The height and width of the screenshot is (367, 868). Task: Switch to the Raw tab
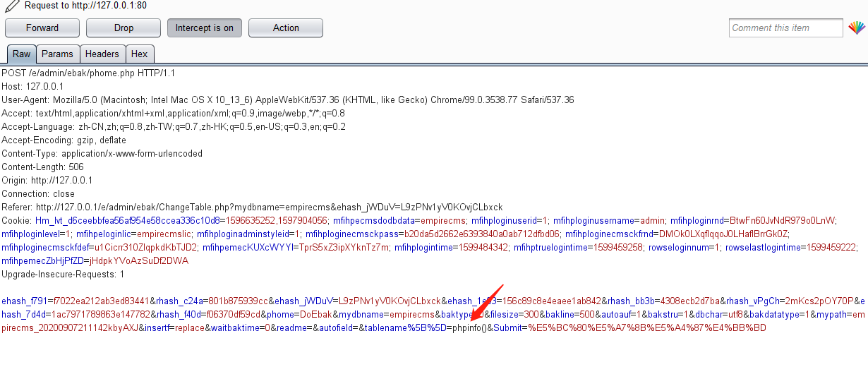point(21,54)
